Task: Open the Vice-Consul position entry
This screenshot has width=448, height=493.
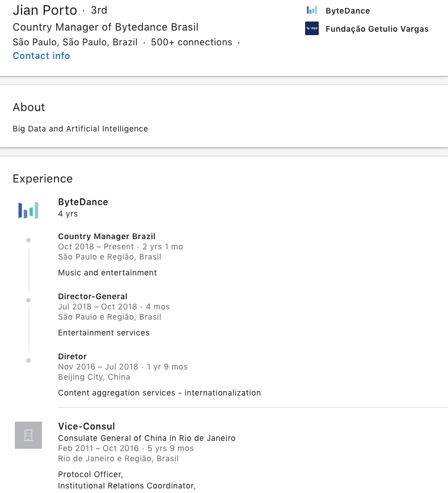Action: (x=86, y=426)
